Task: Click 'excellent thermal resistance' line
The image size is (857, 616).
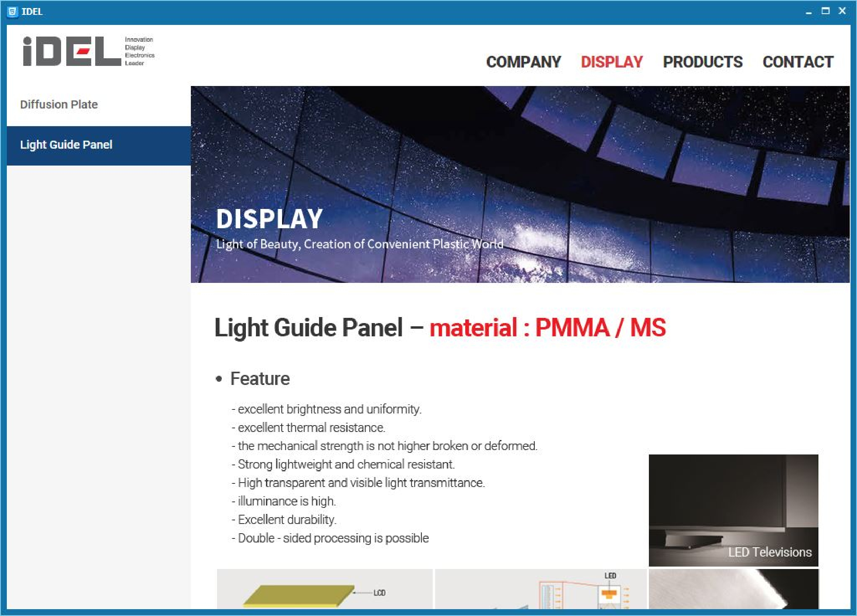Action: pos(308,428)
